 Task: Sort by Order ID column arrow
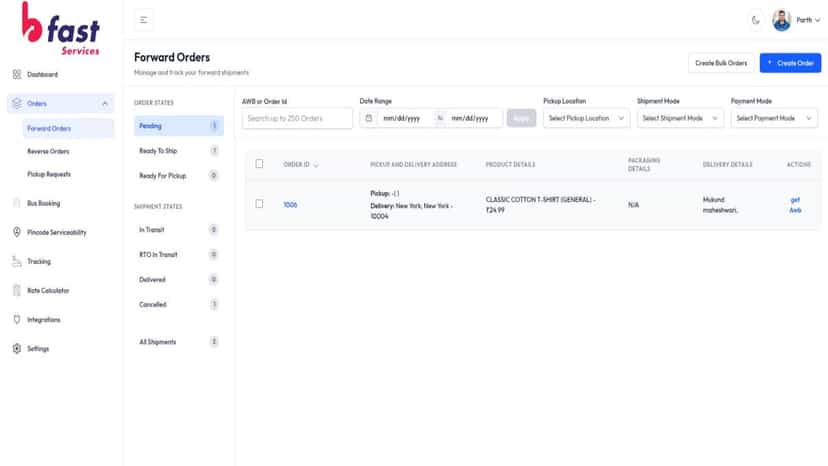316,165
